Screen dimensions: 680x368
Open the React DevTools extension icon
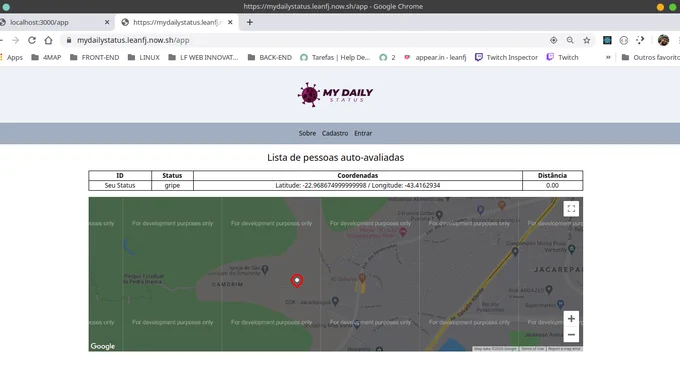[x=607, y=40]
